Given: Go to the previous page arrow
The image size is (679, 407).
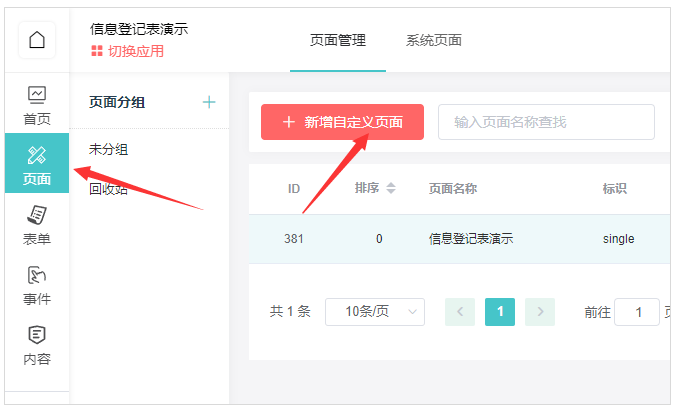Looking at the screenshot, I should tap(460, 312).
